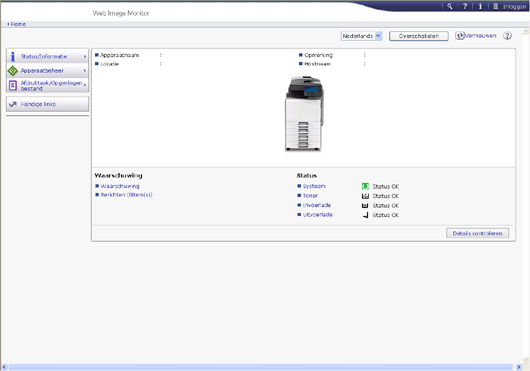Open the Apparaatbeheer menu
Screen dimensions: 530x371
(x=47, y=71)
